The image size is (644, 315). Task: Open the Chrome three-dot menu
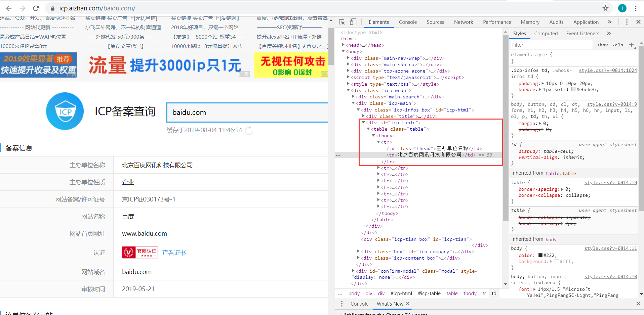coord(636,8)
